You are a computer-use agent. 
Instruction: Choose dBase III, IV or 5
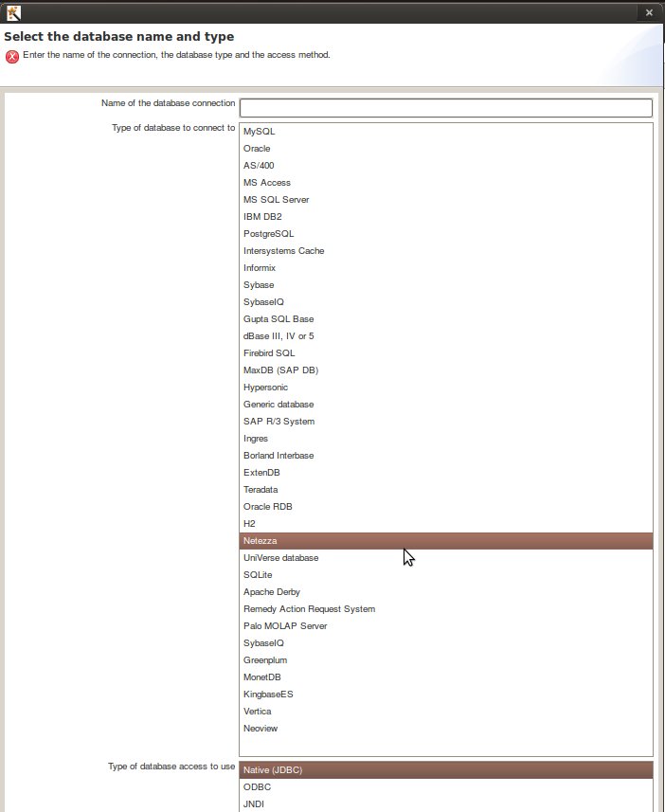pyautogui.click(x=446, y=336)
